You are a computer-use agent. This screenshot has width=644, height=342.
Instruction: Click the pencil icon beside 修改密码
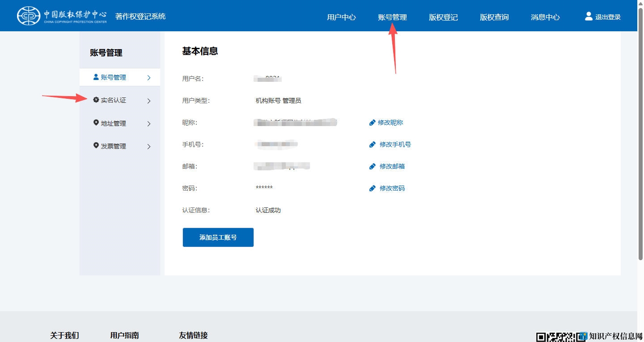[x=372, y=188]
